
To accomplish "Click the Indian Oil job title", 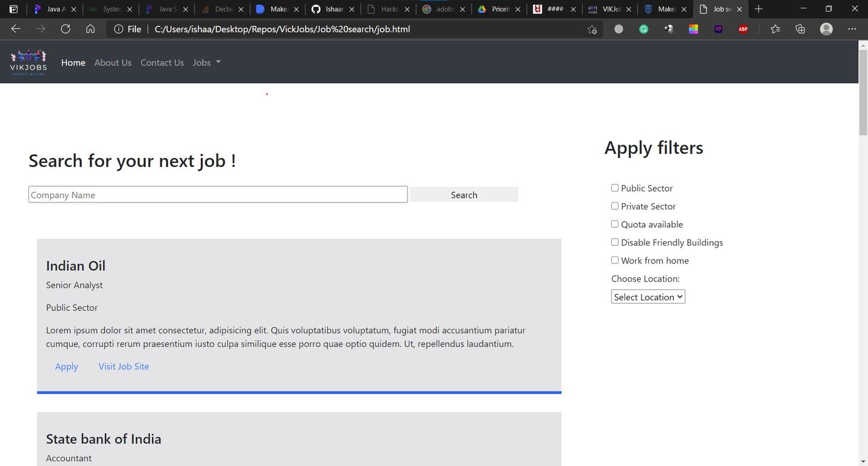I will point(75,266).
